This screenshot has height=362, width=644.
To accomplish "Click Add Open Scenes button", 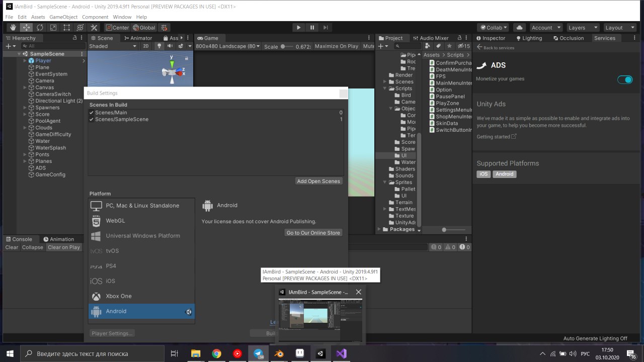I will [319, 181].
